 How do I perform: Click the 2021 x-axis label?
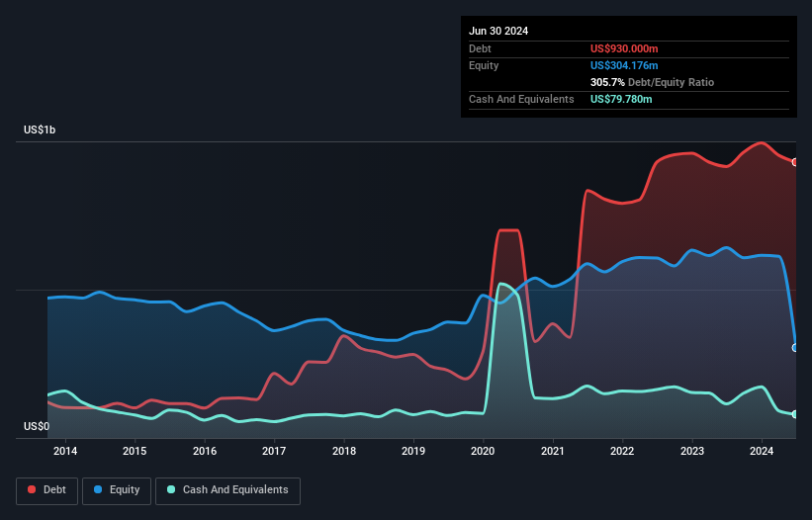pos(553,451)
